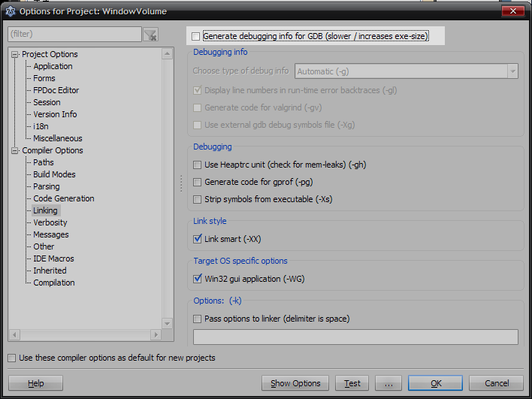This screenshot has height=399, width=532.
Task: Open Code Generation options page
Action: tap(64, 198)
